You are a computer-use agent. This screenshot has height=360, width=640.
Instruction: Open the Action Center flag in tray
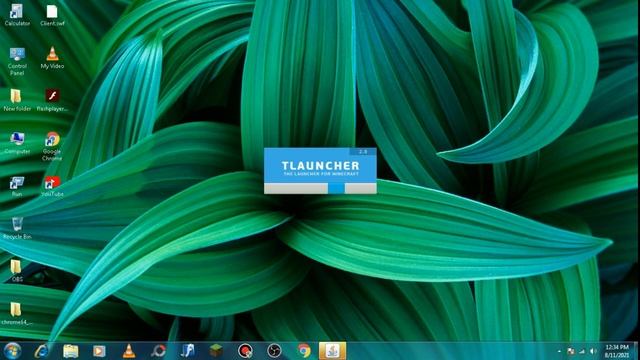tap(571, 351)
